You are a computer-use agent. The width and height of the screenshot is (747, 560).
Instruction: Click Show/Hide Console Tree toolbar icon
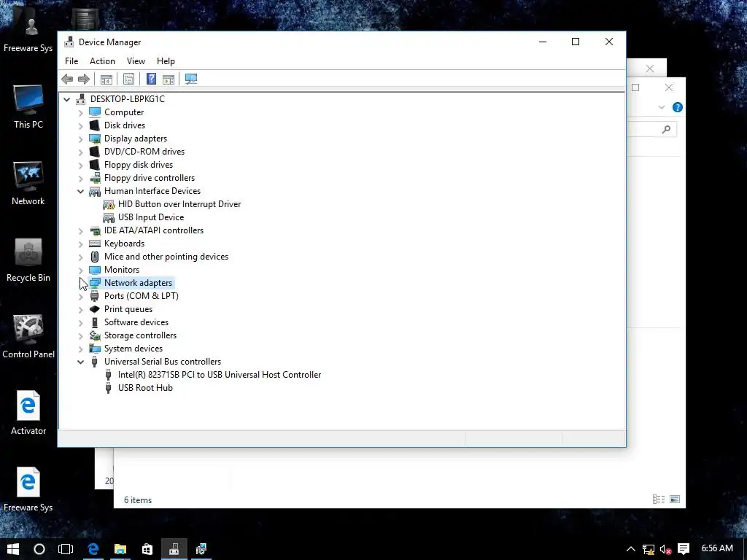107,79
